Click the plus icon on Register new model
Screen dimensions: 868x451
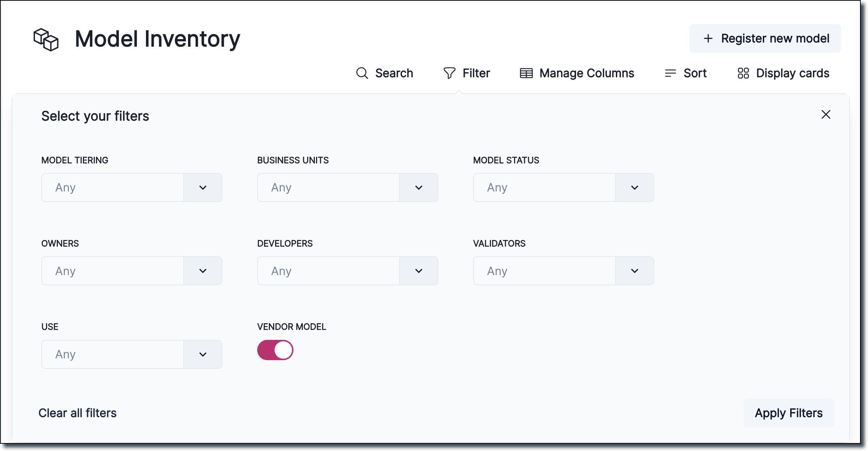tap(708, 38)
